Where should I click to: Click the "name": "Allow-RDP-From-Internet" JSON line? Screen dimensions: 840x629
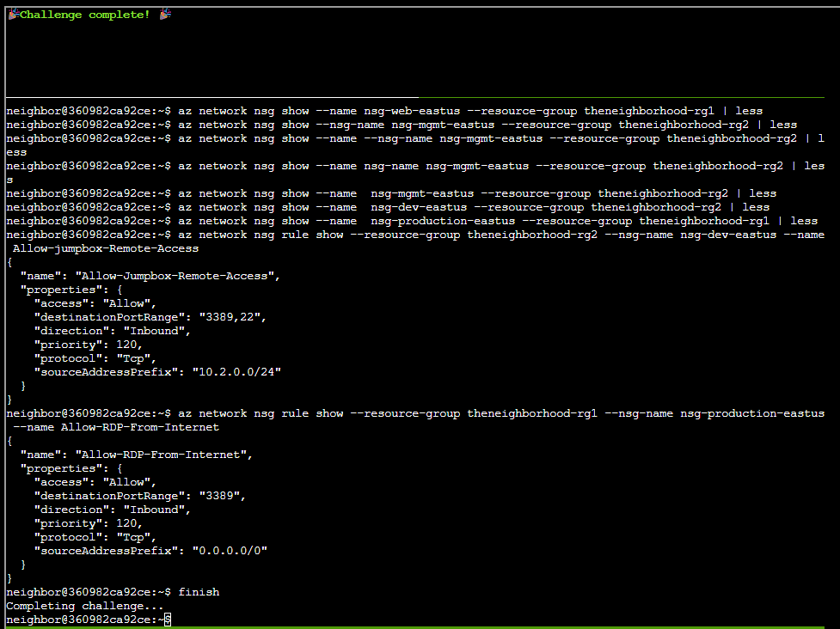pyautogui.click(x=136, y=455)
